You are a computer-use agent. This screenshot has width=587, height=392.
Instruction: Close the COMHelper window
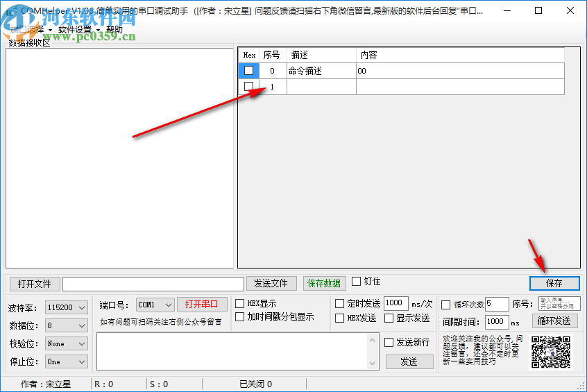pyautogui.click(x=570, y=10)
